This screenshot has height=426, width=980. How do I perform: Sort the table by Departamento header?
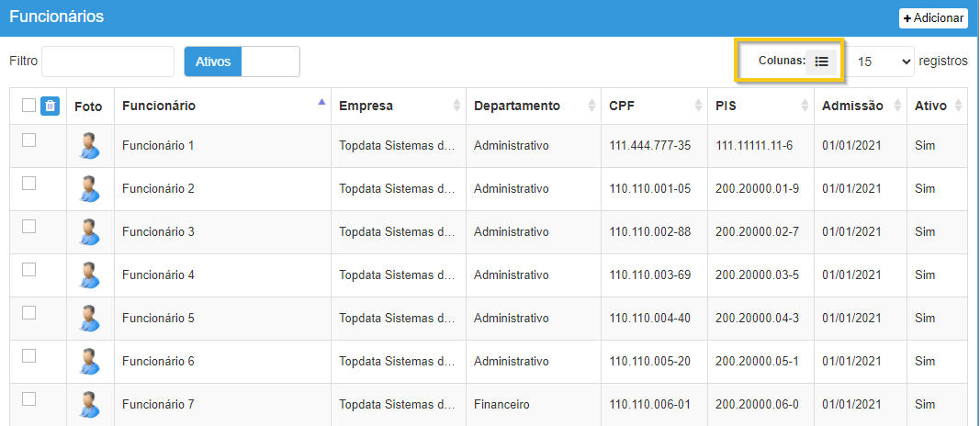(516, 106)
